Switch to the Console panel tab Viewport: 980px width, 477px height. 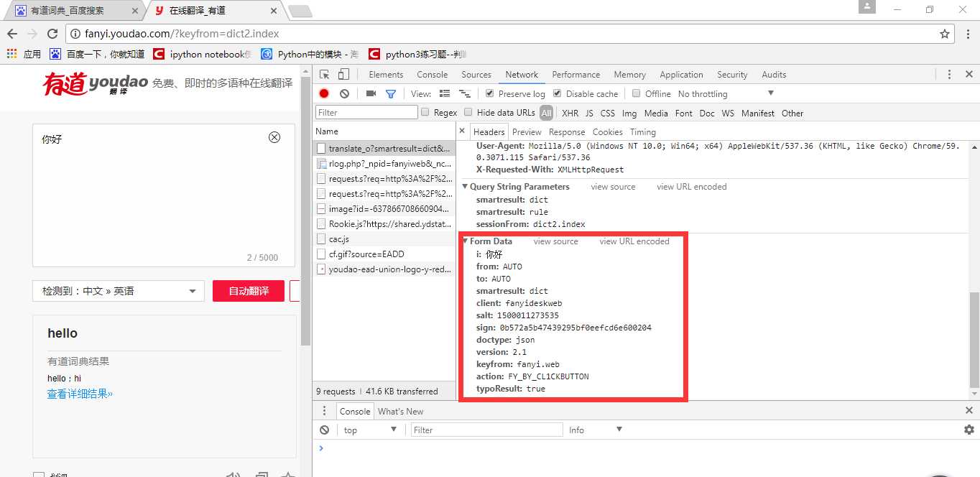tap(433, 75)
